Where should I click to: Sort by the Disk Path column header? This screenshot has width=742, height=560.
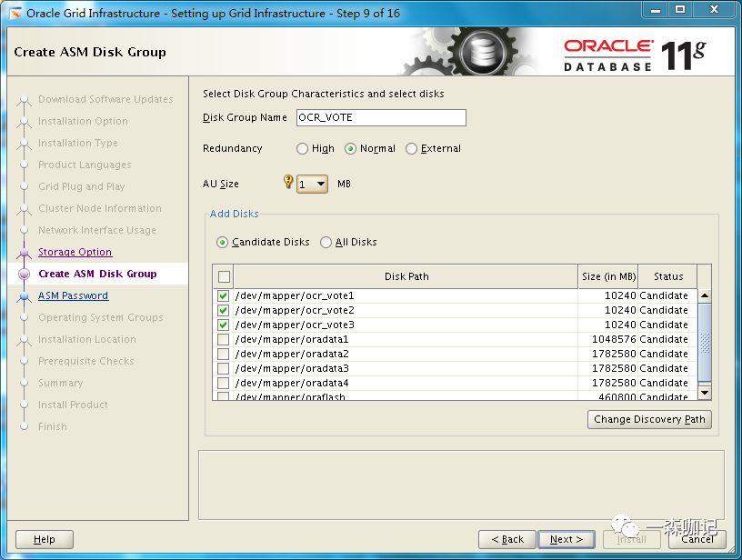point(406,277)
